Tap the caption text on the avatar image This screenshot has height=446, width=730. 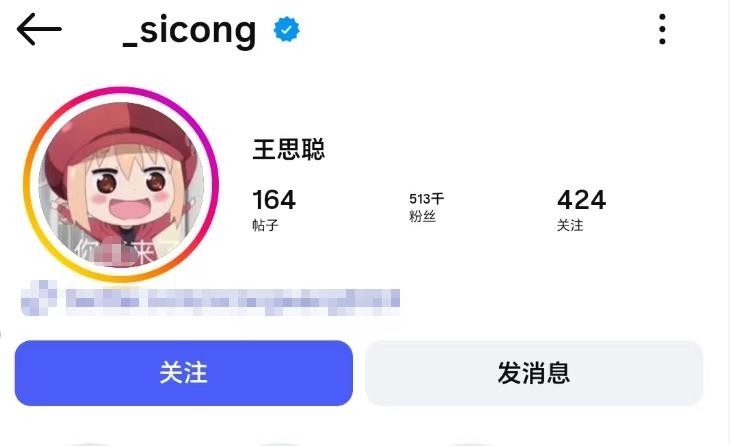click(x=125, y=252)
